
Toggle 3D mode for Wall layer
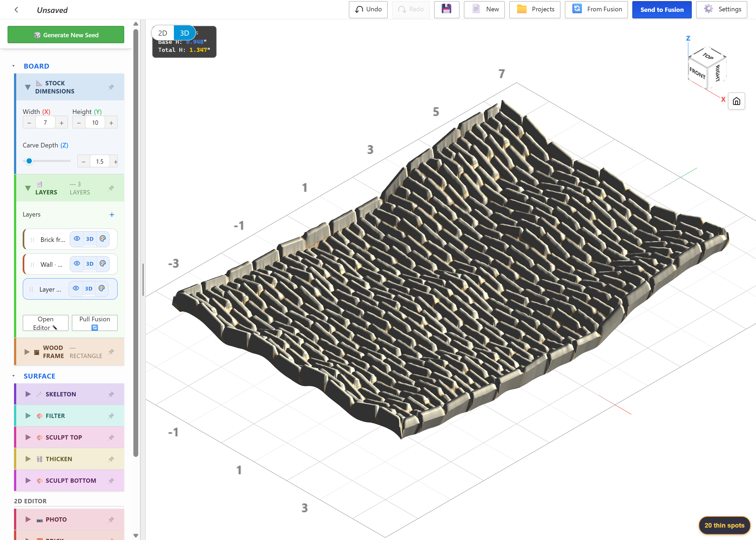[x=90, y=264]
